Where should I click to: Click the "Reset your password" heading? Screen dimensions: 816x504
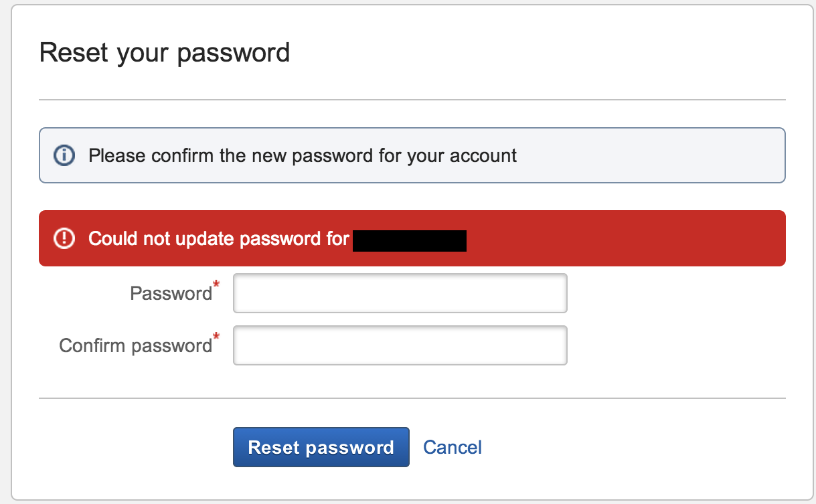click(165, 52)
